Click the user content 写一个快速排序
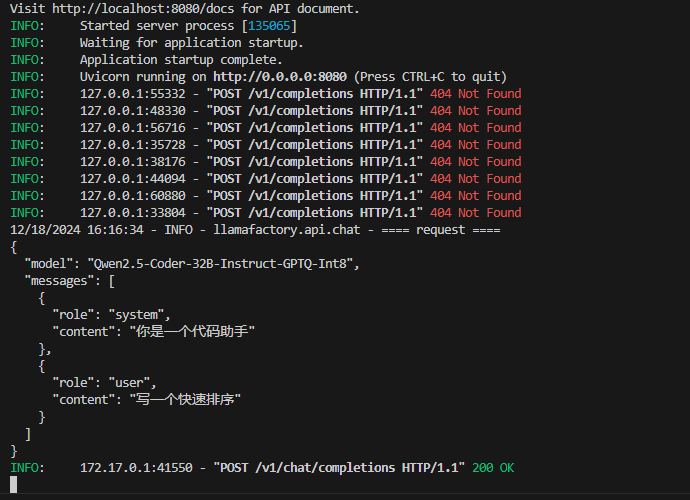Viewport: 690px width, 500px height. click(185, 399)
